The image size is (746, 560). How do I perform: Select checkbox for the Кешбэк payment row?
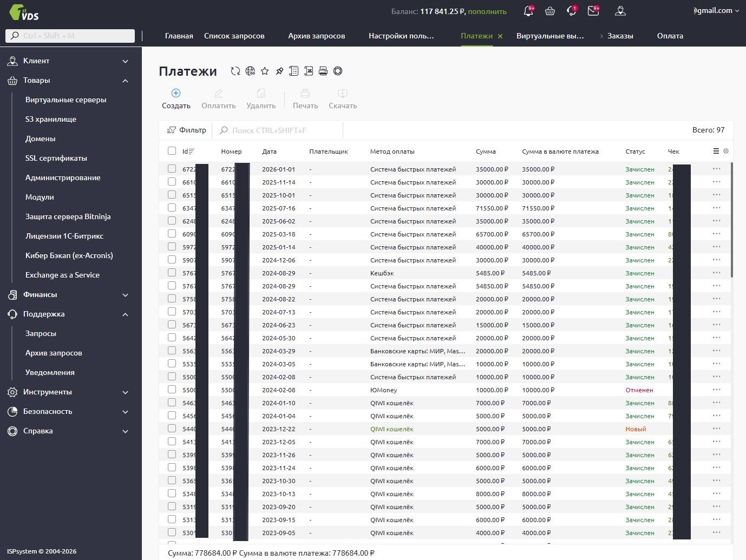[x=172, y=273]
